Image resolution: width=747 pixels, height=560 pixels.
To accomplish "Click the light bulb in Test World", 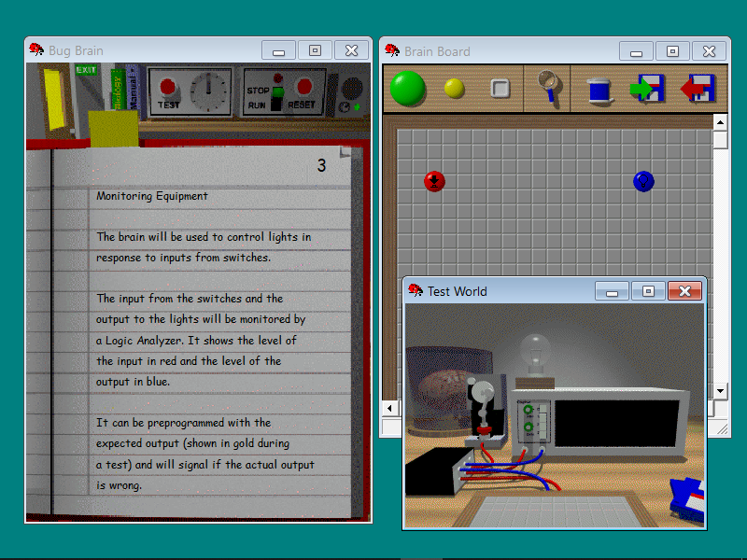I will 535,354.
